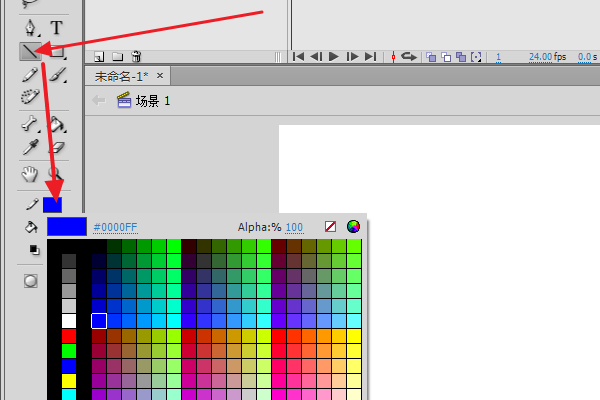Open the blue stroke color swatch
The width and height of the screenshot is (600, 400).
point(52,205)
